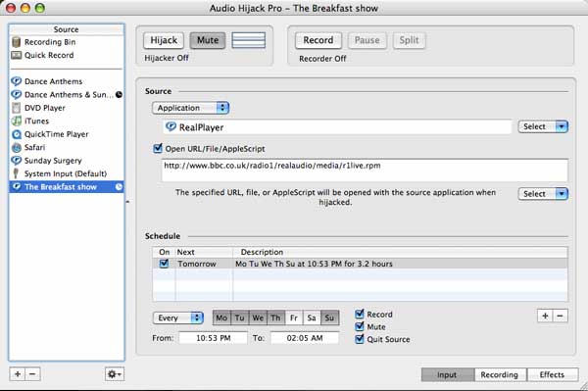Click the Safari compass icon
This screenshot has height=391, width=588.
tap(16, 147)
